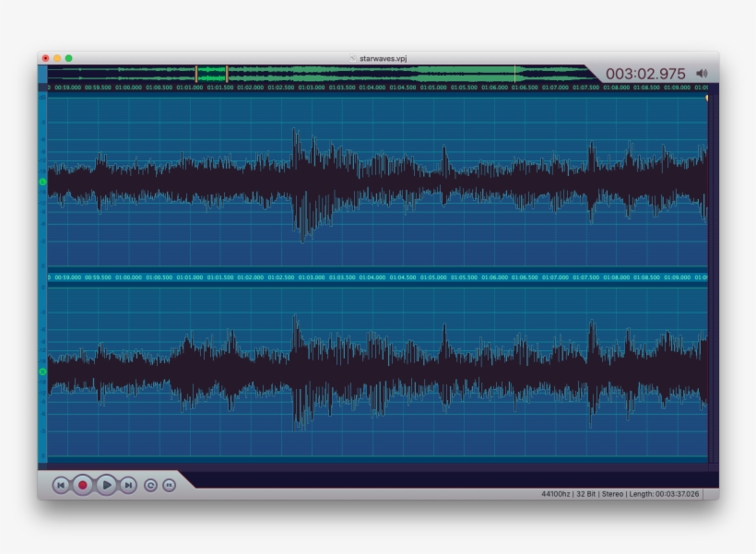
Task: Play the starwaves audio
Action: click(107, 485)
